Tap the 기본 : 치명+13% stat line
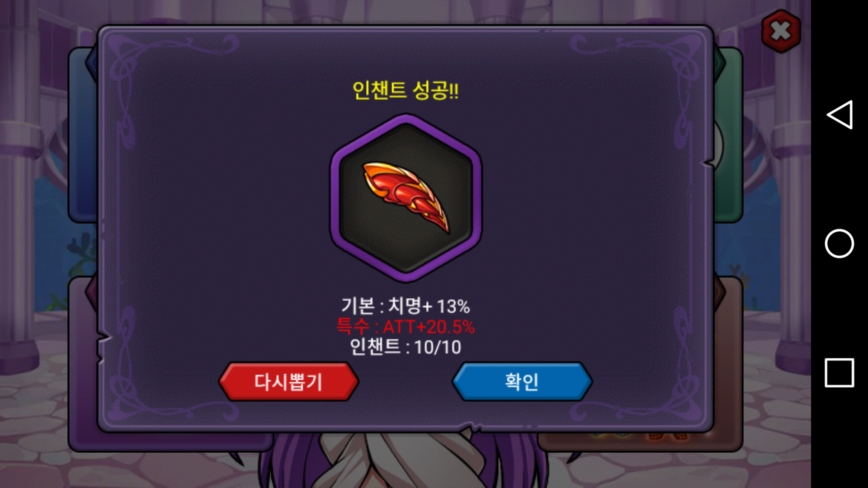 click(x=406, y=306)
